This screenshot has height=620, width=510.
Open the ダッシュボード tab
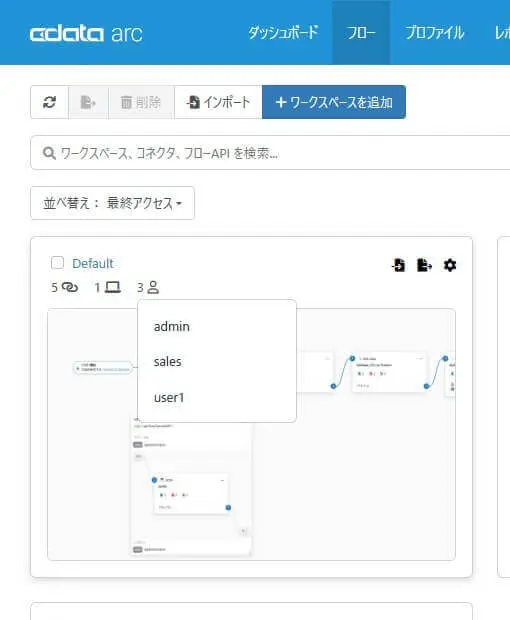tap(283, 32)
